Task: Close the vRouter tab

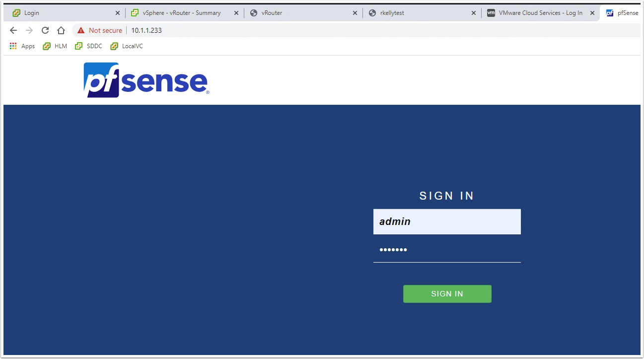Action: [x=355, y=13]
